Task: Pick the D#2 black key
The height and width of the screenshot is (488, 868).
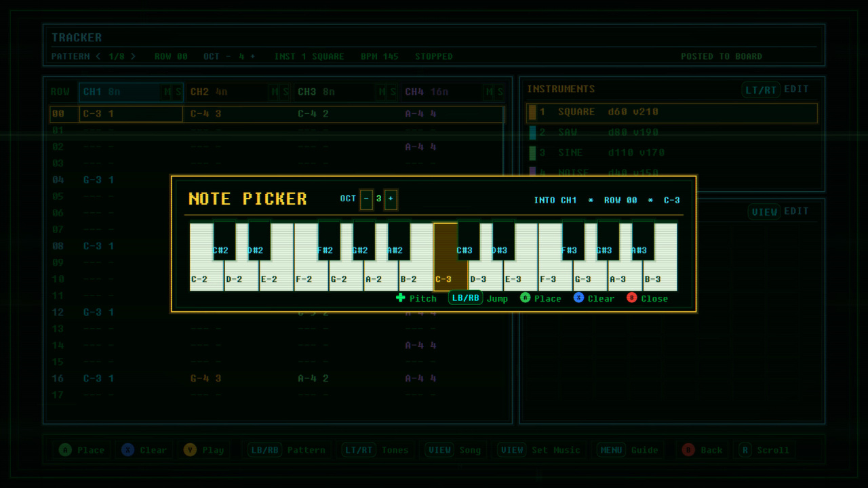Action: point(259,241)
